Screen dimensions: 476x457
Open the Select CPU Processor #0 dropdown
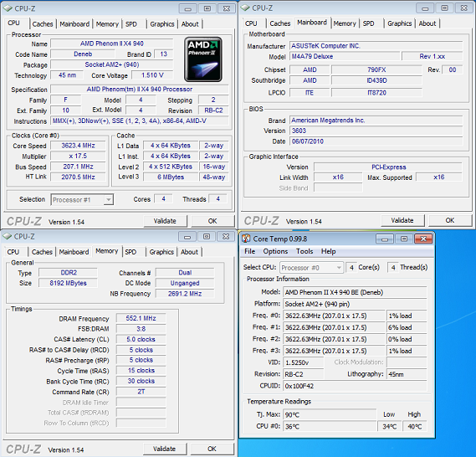pos(311,268)
